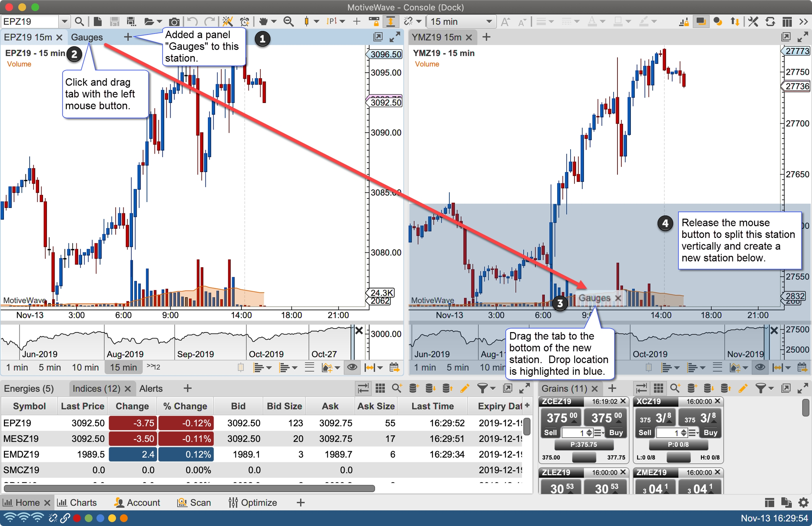Click the symbol search magnifier icon

(79, 22)
